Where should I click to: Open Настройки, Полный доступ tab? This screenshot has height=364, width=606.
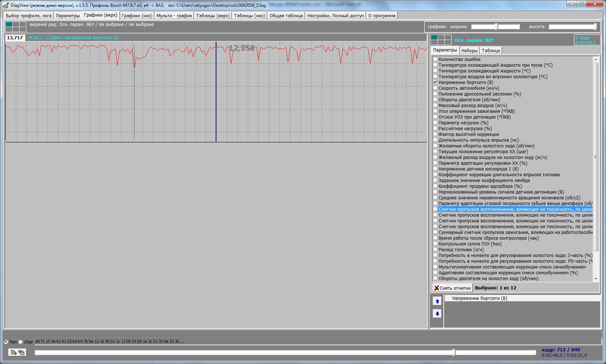[335, 15]
